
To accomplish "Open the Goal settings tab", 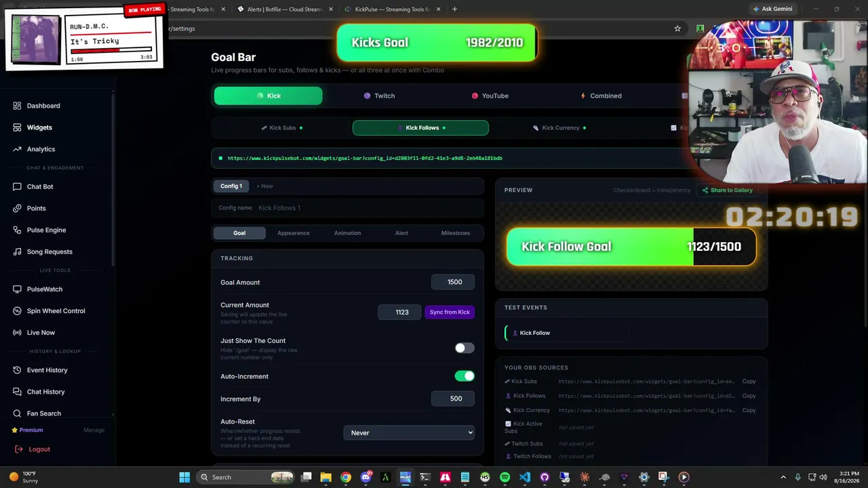I will pos(239,233).
